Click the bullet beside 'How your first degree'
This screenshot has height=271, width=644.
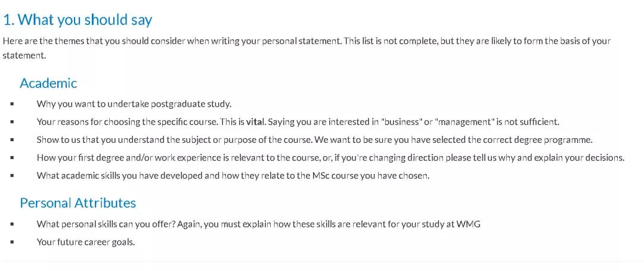click(13, 158)
